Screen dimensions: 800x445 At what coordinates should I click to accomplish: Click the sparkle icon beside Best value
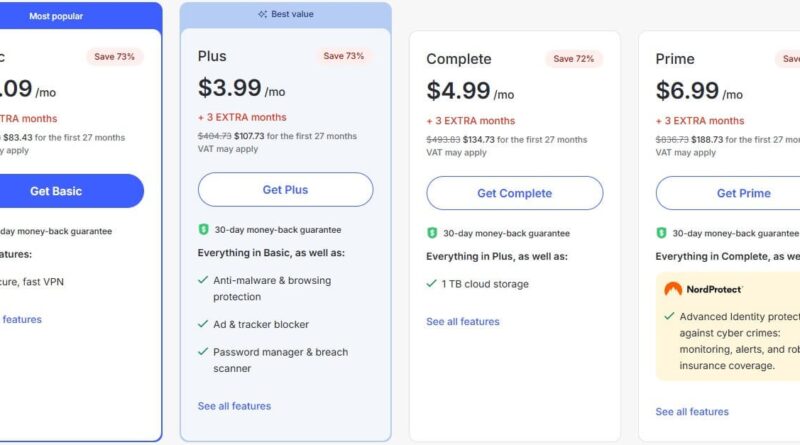point(262,14)
